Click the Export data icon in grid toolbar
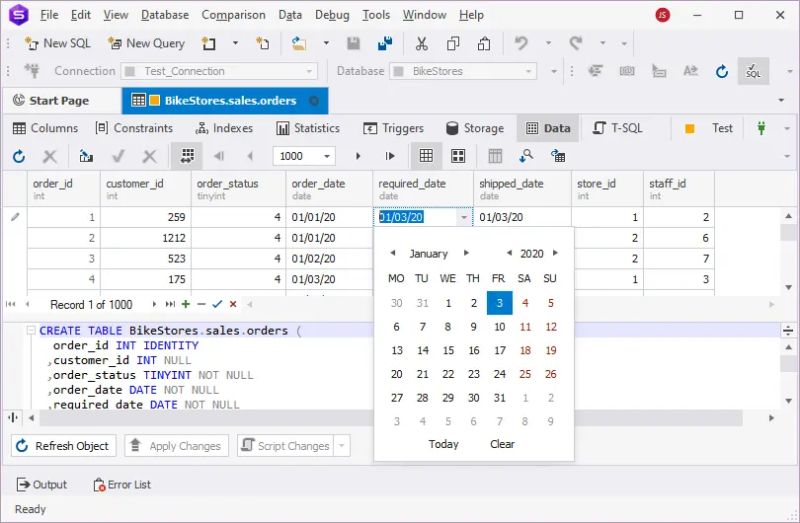This screenshot has height=523, width=800. (86, 156)
